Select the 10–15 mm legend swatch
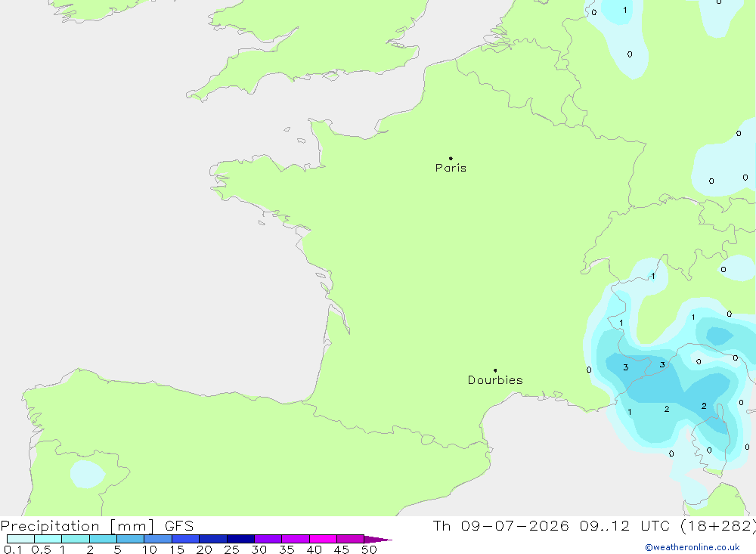This screenshot has height=554, width=756. [158, 539]
